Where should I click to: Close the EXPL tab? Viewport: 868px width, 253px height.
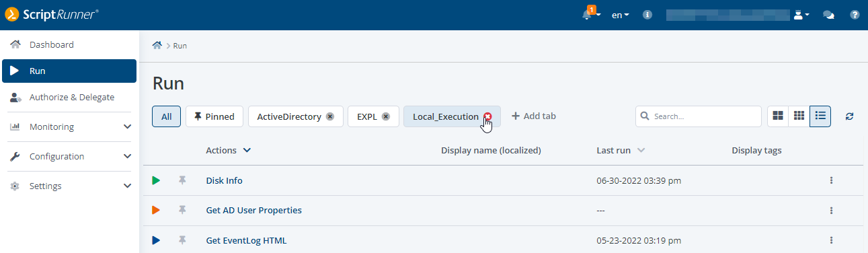tap(386, 116)
